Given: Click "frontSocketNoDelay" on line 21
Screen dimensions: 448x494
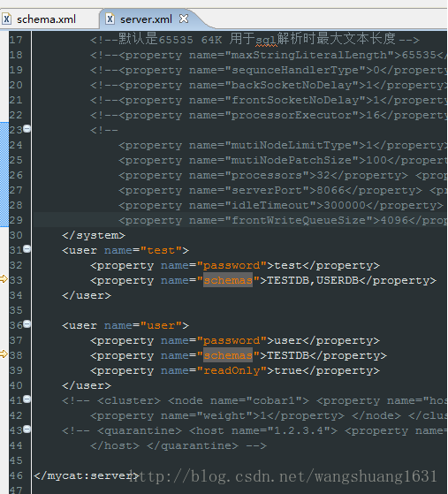Looking at the screenshot, I should pyautogui.click(x=295, y=100).
